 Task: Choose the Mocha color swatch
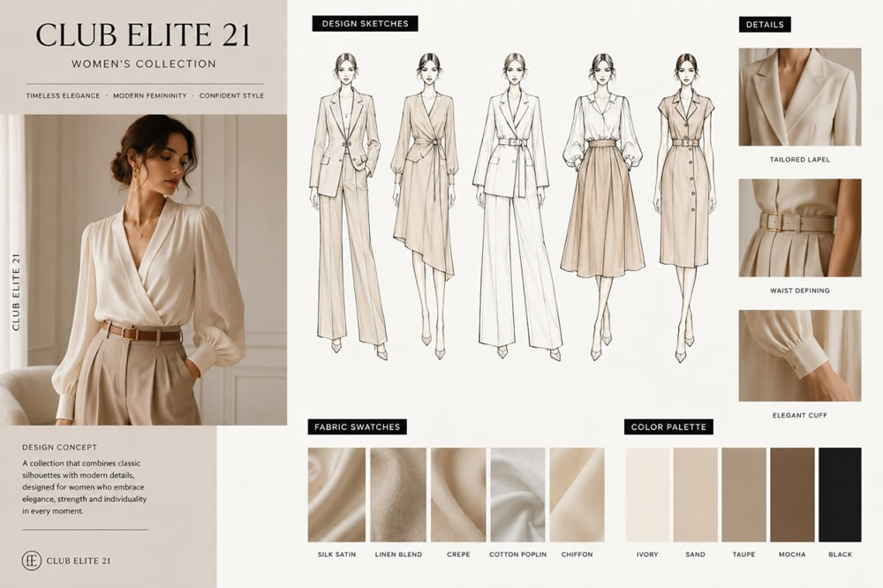click(x=792, y=494)
